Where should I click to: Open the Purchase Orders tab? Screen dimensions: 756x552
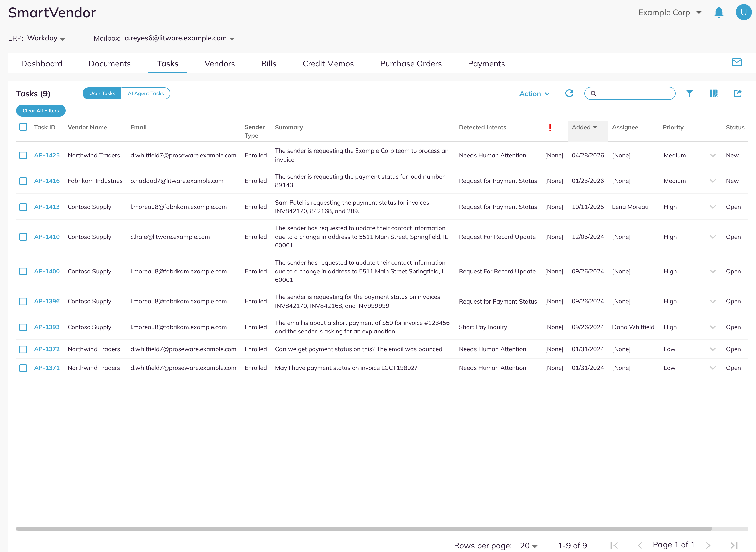pos(411,64)
